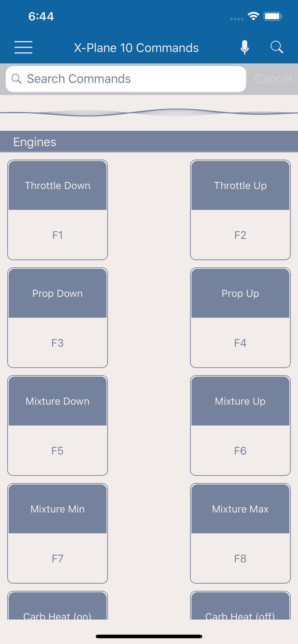Choose the Prop Up command
The width and height of the screenshot is (298, 644).
pos(240,317)
